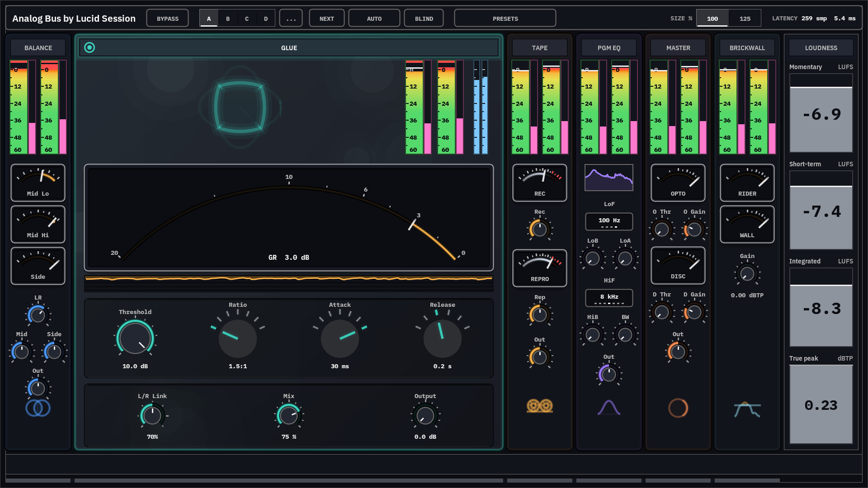Open the BRICKWALL module tab

pyautogui.click(x=747, y=47)
